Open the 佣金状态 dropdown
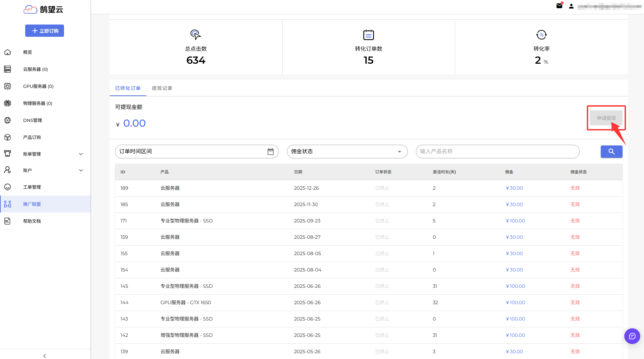Viewport: 644px width, 359px height. pos(347,152)
